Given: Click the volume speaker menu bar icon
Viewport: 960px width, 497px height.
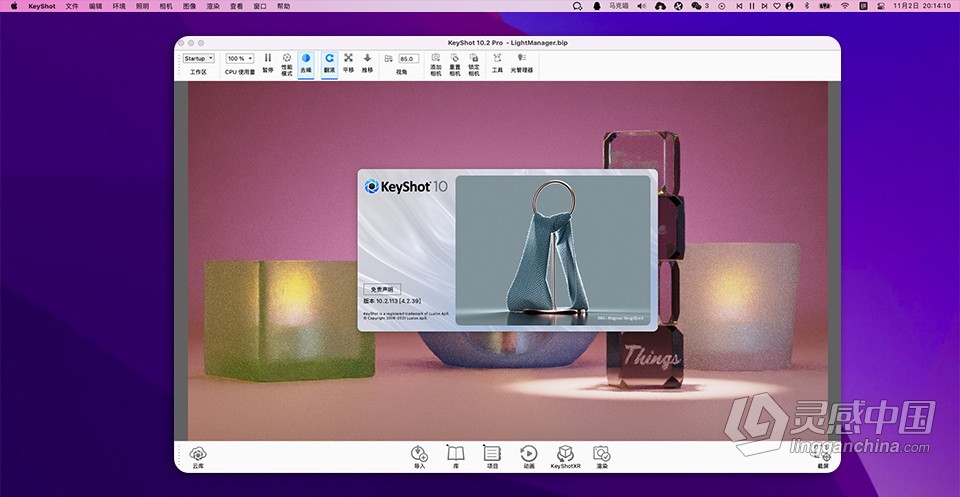Looking at the screenshot, I should (x=642, y=6).
